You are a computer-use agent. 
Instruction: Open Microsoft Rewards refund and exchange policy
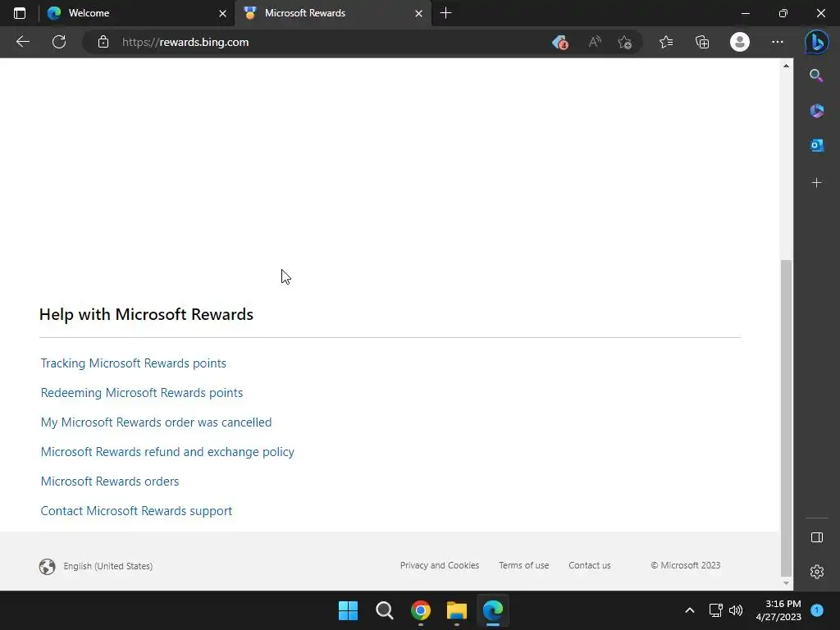pos(167,452)
